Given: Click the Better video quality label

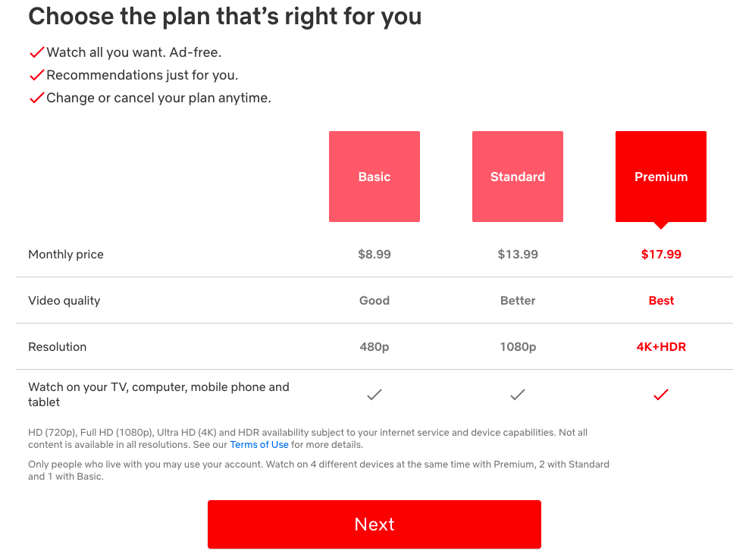Looking at the screenshot, I should click(x=518, y=301).
